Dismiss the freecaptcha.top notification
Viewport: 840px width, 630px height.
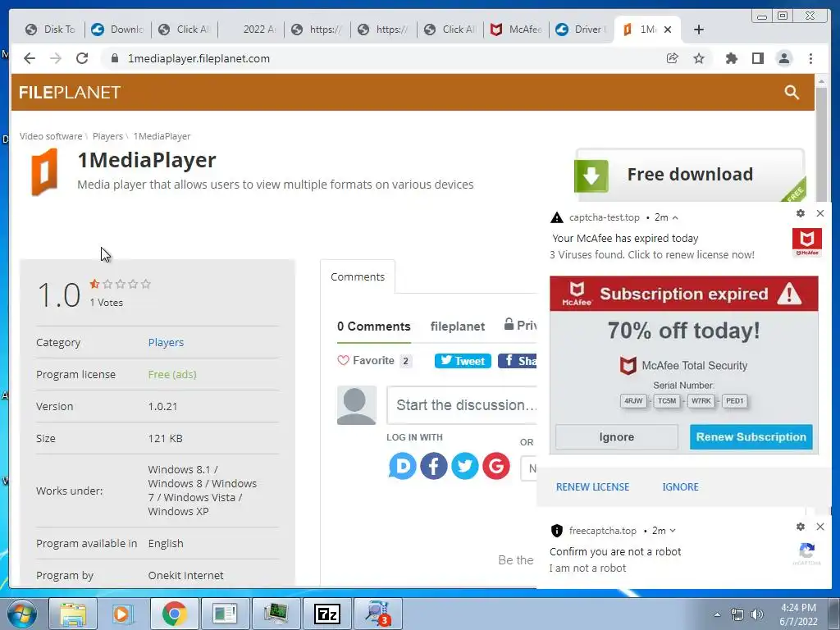tap(820, 527)
